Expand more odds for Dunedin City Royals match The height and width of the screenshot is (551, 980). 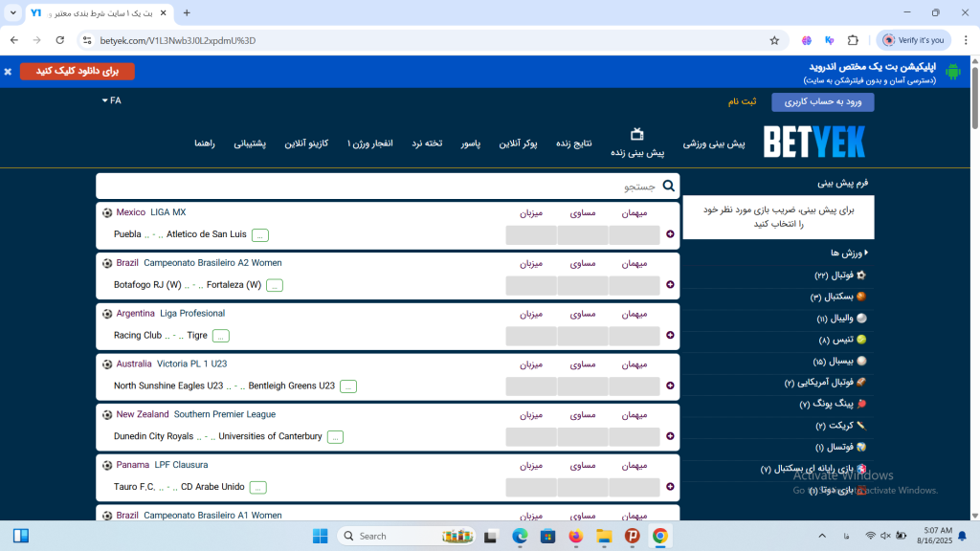coord(670,436)
